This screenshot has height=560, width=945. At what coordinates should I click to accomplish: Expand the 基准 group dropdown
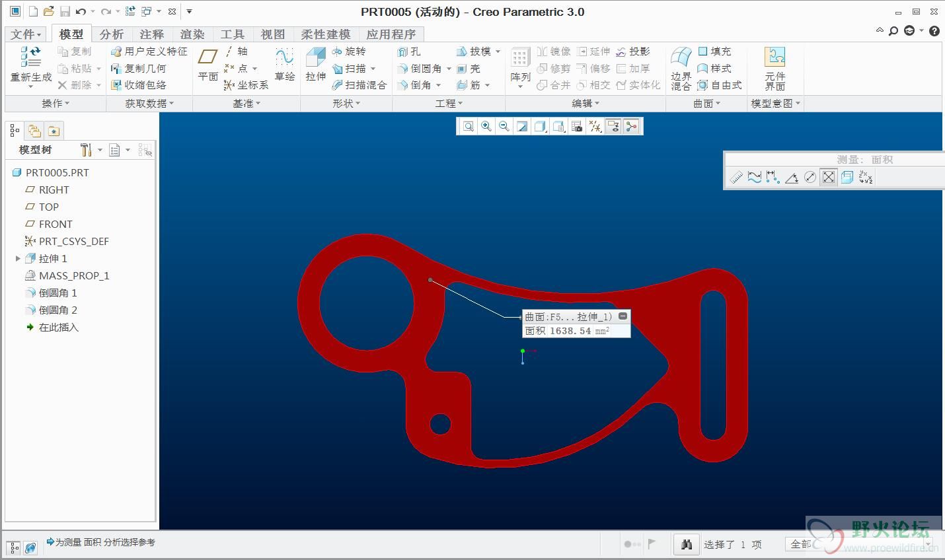pyautogui.click(x=246, y=104)
